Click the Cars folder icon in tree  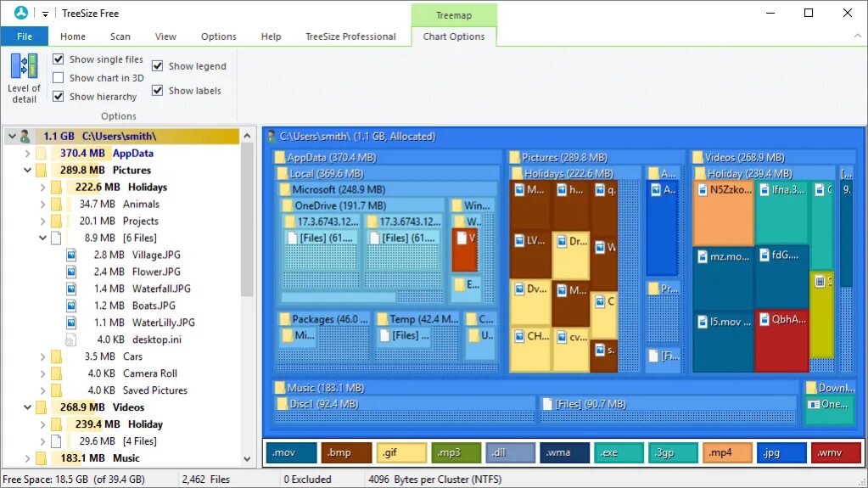[57, 356]
